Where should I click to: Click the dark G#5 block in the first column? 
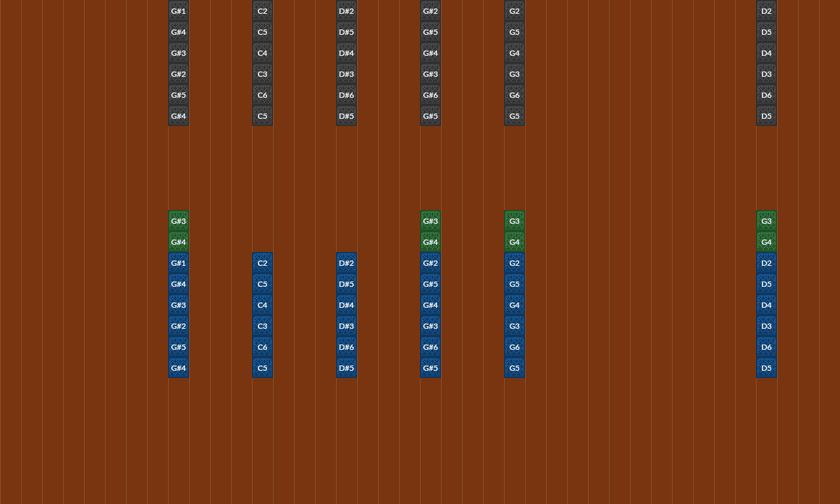pos(178,95)
